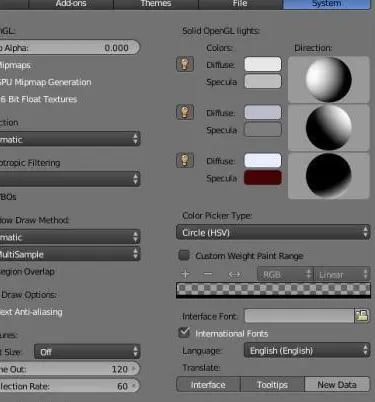The height and width of the screenshot is (402, 375).
Task: Open the RGB color mode dropdown
Action: (285, 274)
